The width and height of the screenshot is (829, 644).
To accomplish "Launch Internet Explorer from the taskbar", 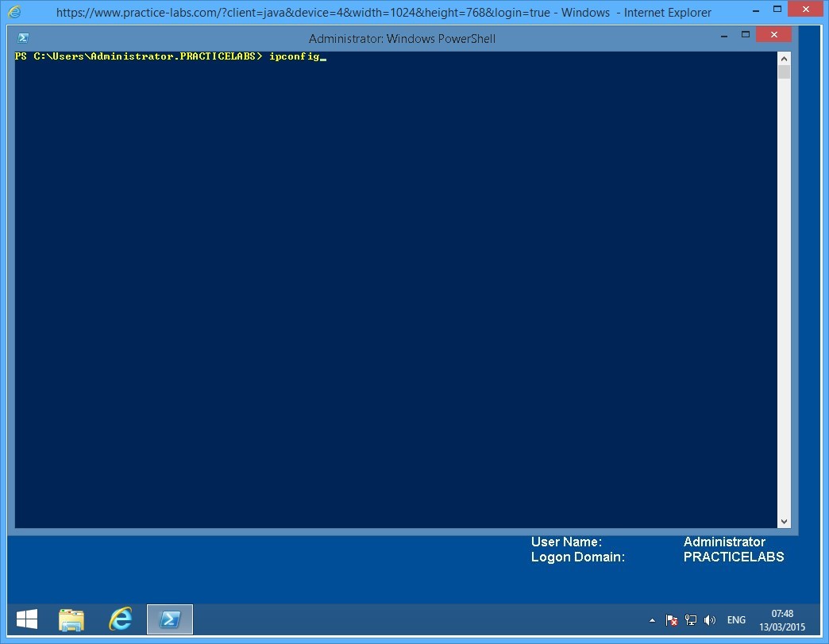I will coord(121,619).
